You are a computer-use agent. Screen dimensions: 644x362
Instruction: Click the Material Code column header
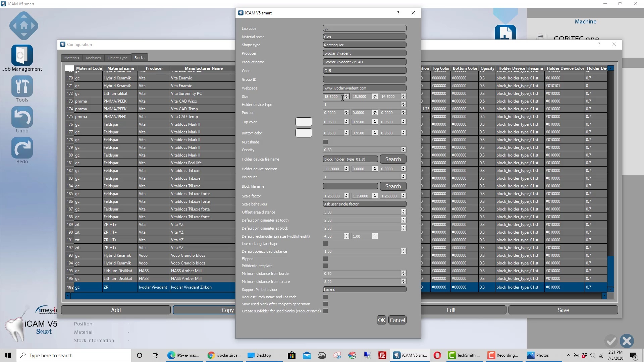click(x=89, y=68)
